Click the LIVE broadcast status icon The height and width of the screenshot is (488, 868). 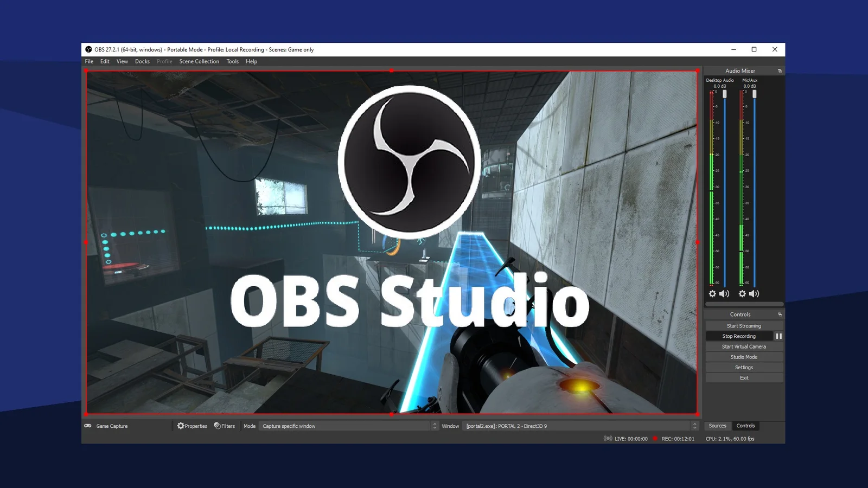[608, 439]
